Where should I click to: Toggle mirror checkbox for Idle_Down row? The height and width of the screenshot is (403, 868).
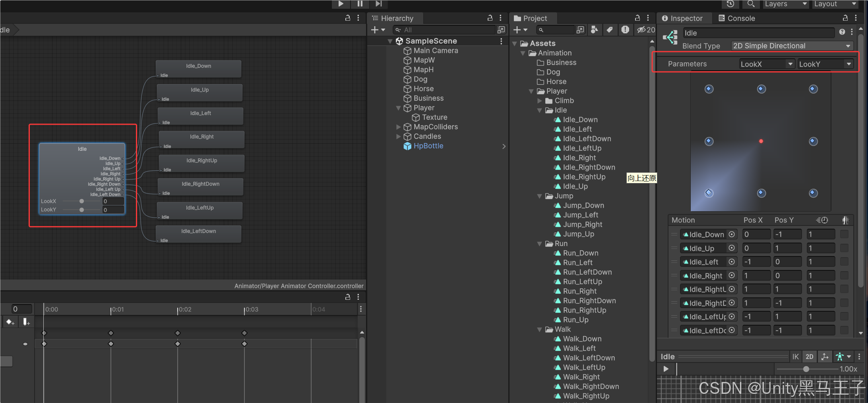(845, 234)
